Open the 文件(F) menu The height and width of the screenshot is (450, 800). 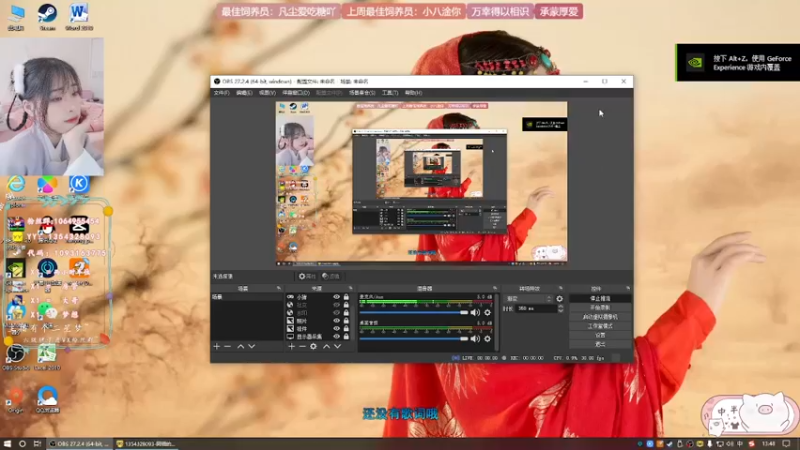pos(221,93)
